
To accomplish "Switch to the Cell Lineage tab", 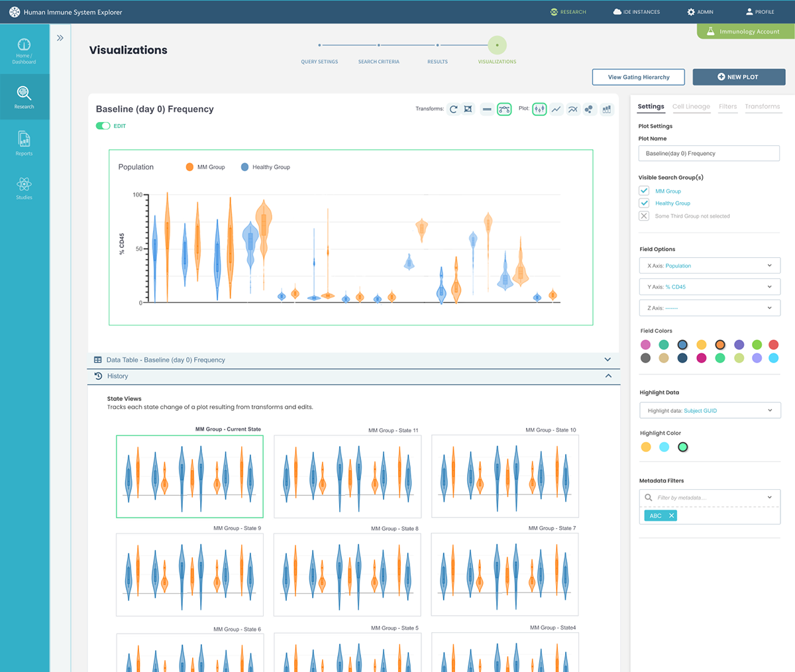I will point(691,107).
